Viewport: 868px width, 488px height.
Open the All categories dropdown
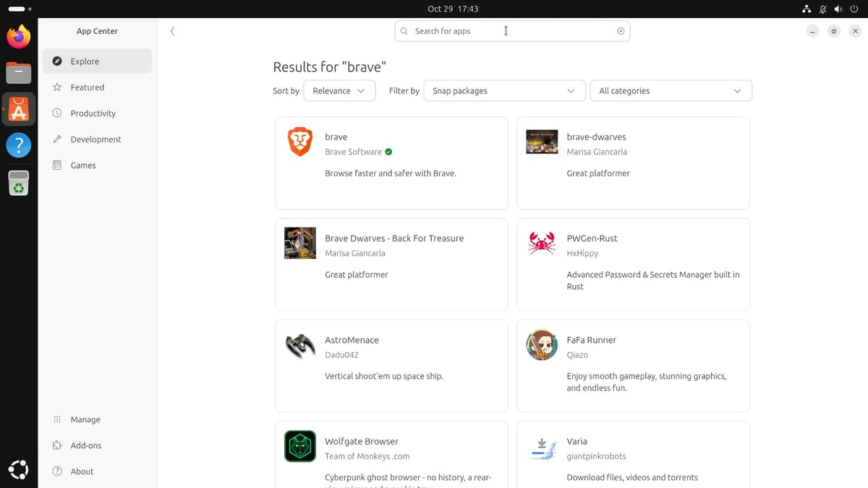pos(671,90)
